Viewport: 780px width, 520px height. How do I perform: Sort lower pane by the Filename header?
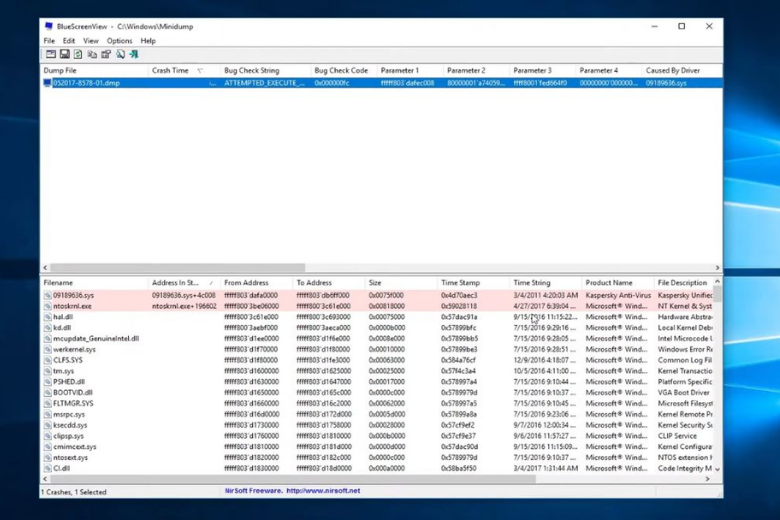point(94,283)
